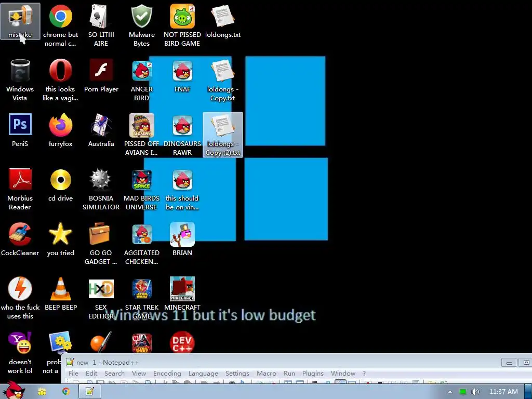Select the 'chrome but normal c...' icon
532x399 pixels.
60,25
